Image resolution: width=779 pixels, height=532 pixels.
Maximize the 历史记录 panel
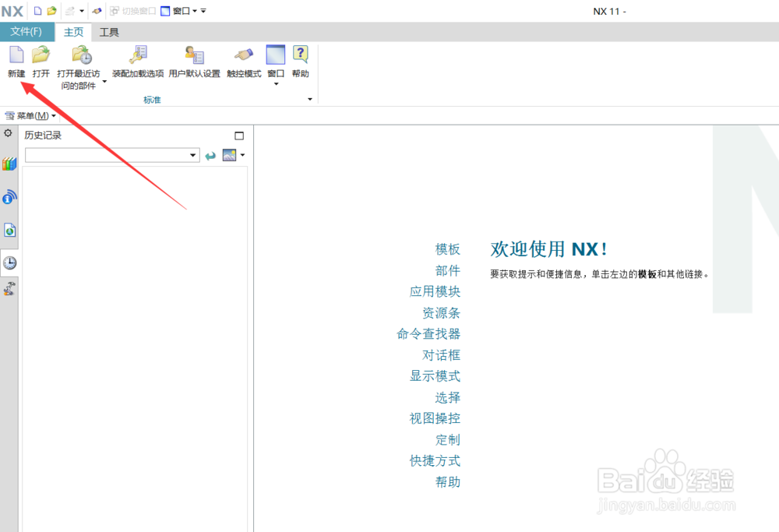239,136
